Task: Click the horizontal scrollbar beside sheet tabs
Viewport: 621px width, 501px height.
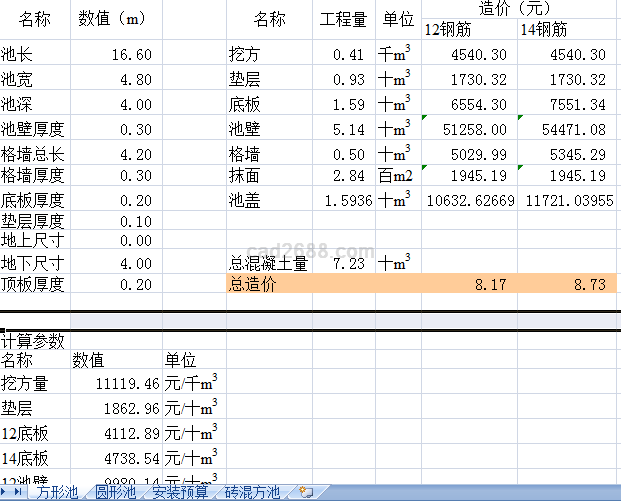Action: (470, 492)
